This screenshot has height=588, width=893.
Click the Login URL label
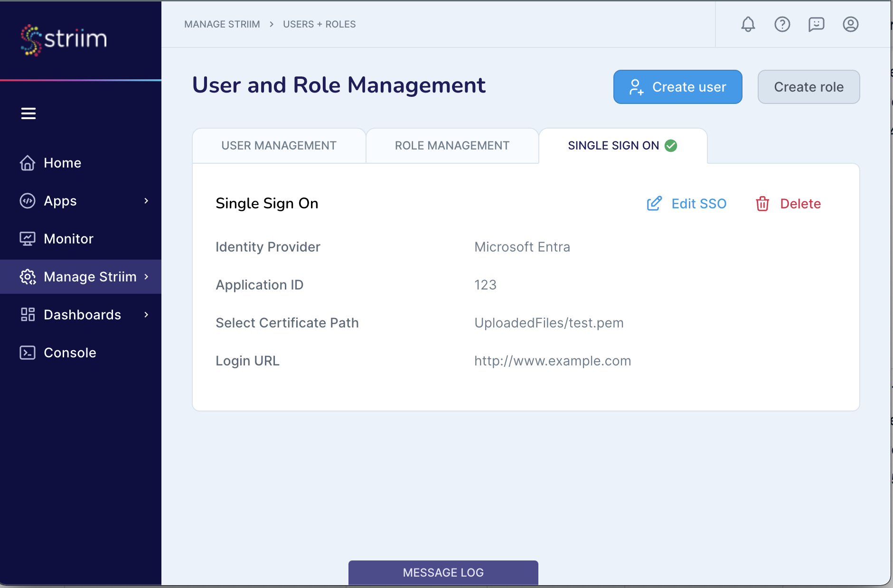point(248,361)
